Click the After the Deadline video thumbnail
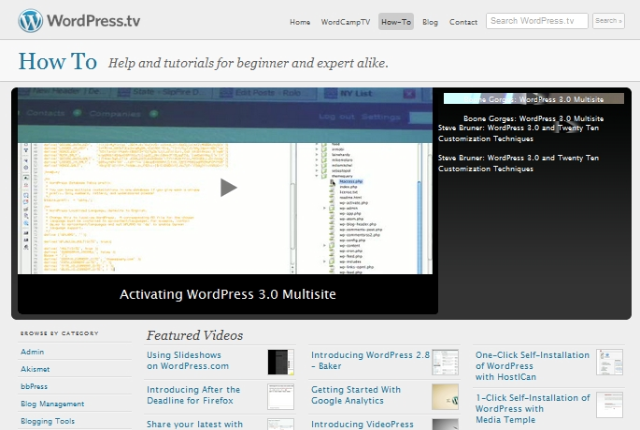The width and height of the screenshot is (640, 430). coord(281,397)
